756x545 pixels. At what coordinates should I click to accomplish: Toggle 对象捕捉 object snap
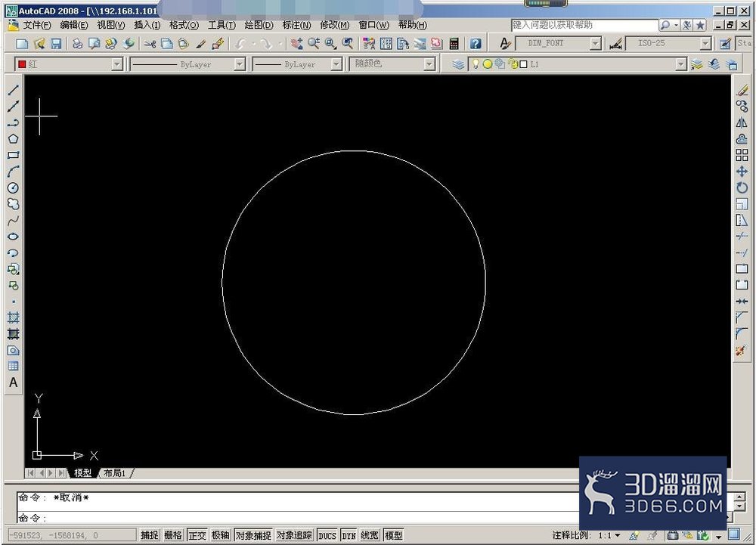click(253, 535)
